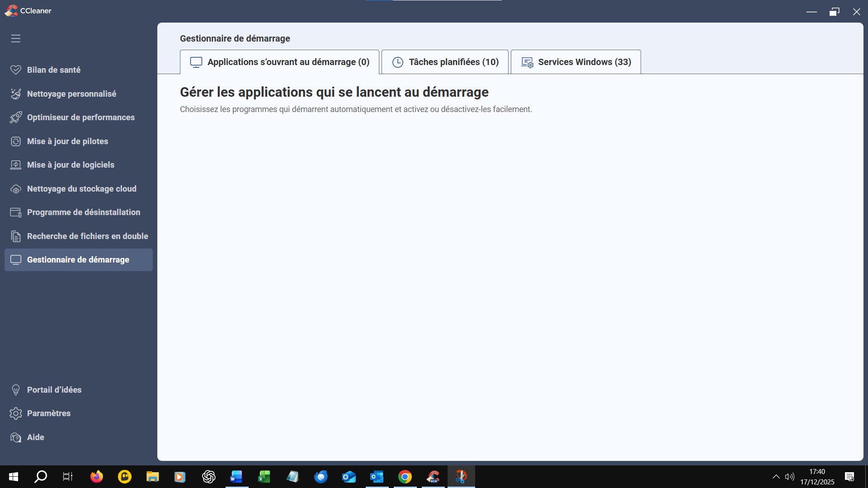This screenshot has width=868, height=488.
Task: Click the Aide help entry
Action: (35, 437)
